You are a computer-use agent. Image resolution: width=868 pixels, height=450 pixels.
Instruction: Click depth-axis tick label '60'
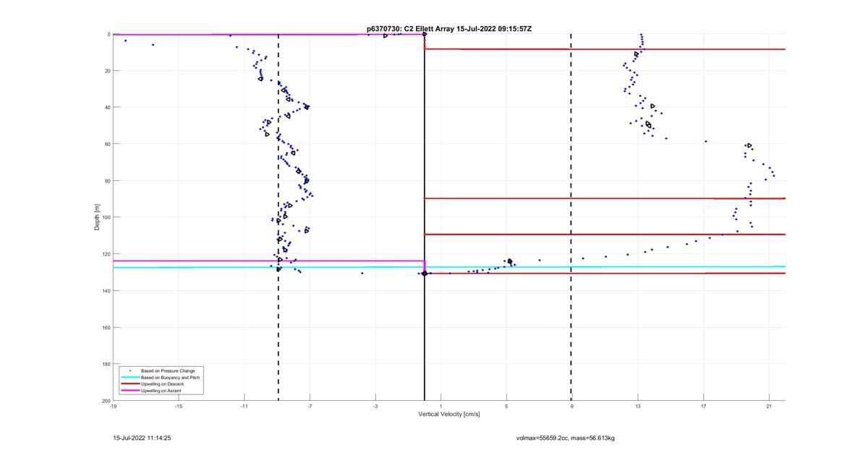click(107, 144)
